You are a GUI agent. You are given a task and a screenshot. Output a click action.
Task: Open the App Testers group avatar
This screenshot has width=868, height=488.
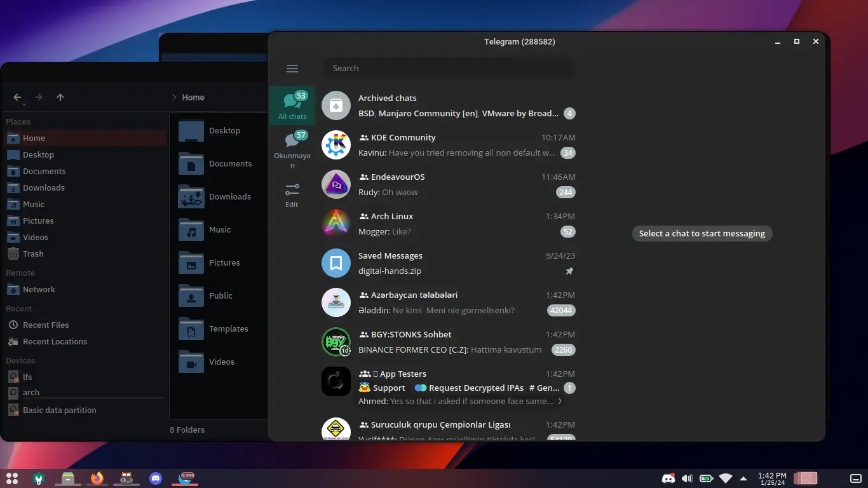336,381
